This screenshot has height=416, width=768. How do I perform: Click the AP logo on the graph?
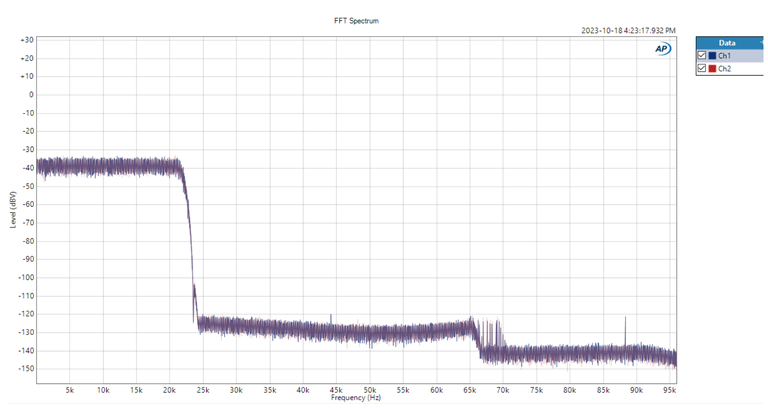(662, 48)
